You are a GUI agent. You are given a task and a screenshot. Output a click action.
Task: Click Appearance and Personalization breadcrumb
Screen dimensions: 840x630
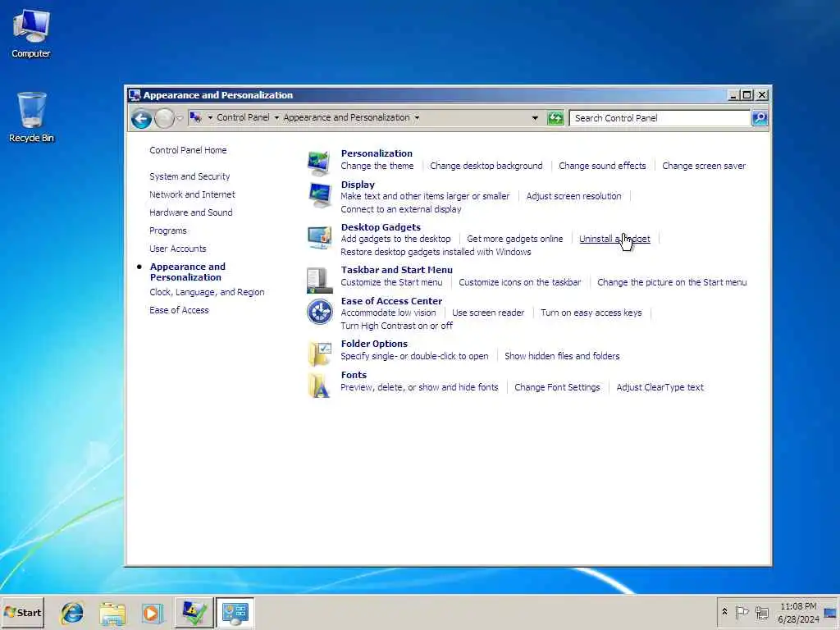point(347,117)
